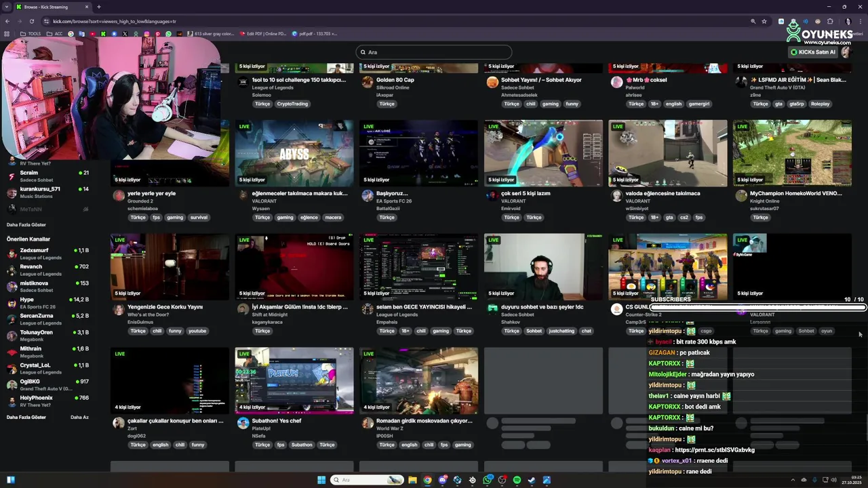Open the ABYSS Valorant stream thumbnail

coord(294,153)
